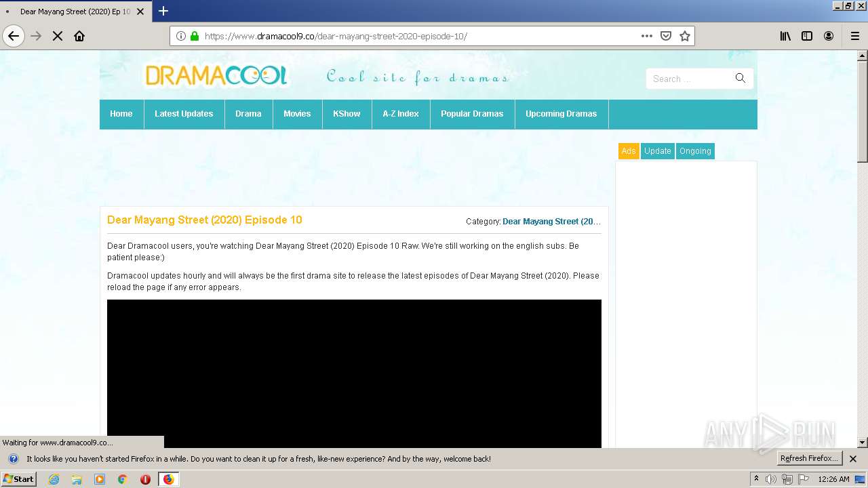Viewport: 868px width, 488px height.
Task: Switch to the Update sidebar tab
Action: click(657, 151)
